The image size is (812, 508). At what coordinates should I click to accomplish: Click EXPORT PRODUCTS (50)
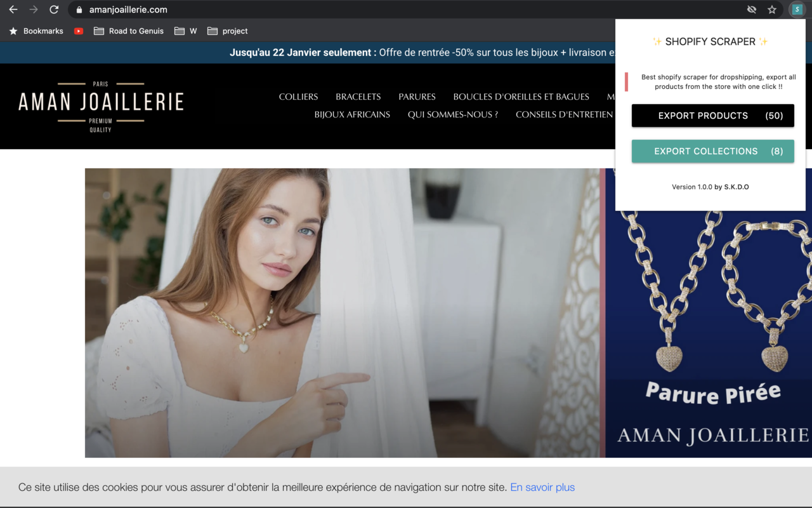[712, 116]
